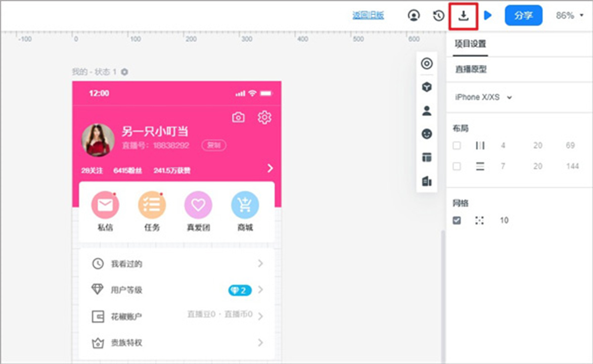Start prototype preview with play button
Image resolution: width=593 pixels, height=364 pixels.
coord(487,16)
